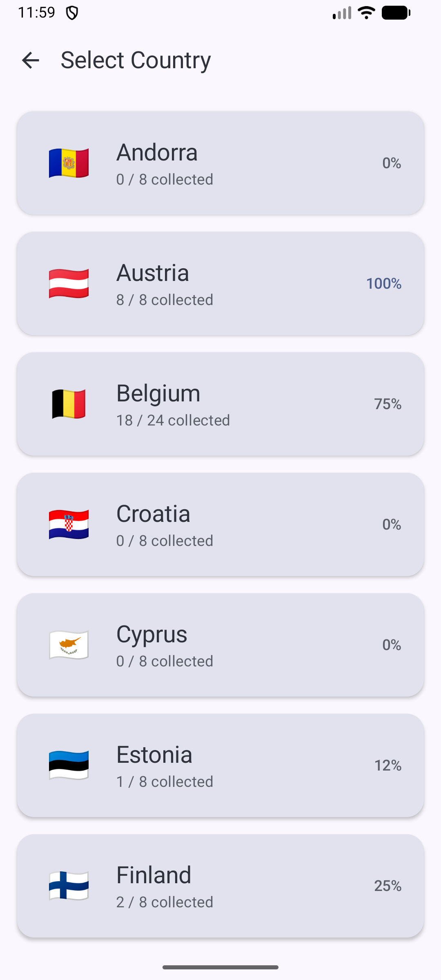The width and height of the screenshot is (441, 980).
Task: Open Croatia coin collection entry
Action: pos(153,514)
